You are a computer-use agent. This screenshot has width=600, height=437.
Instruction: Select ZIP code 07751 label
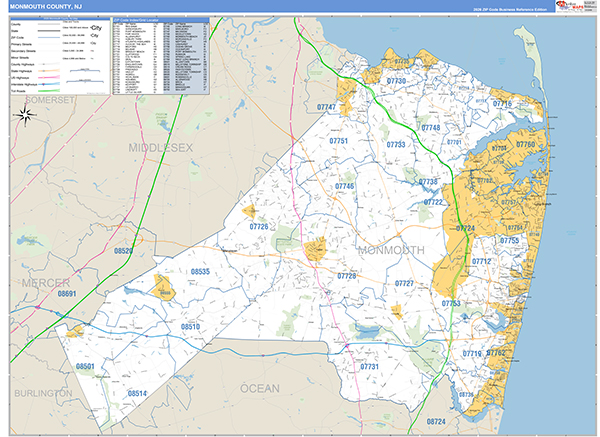339,141
